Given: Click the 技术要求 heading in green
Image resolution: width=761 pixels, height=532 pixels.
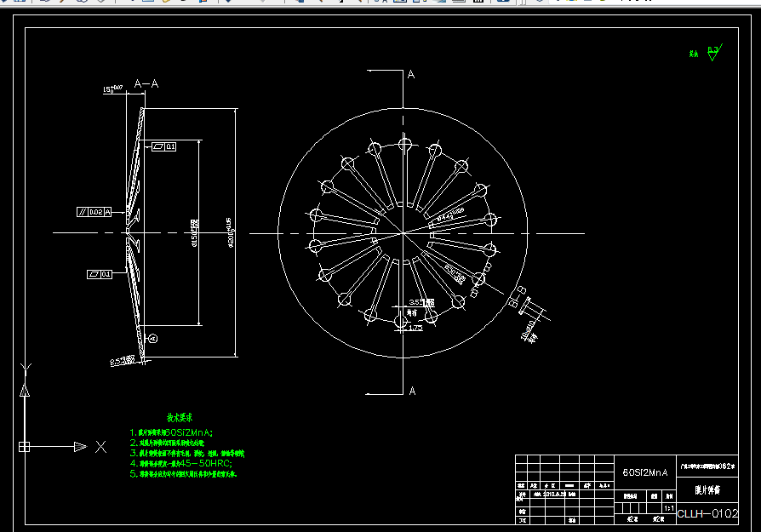Looking at the screenshot, I should (x=180, y=417).
